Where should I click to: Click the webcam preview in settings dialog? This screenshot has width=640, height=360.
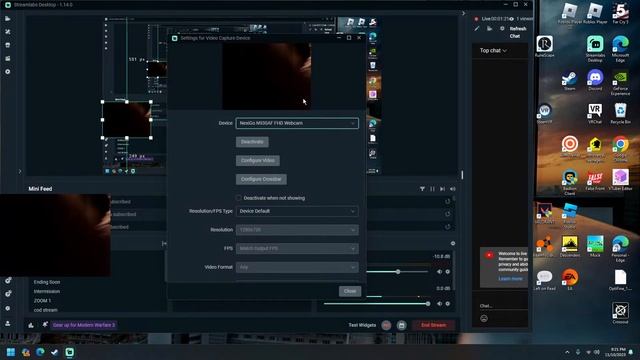pos(267,76)
